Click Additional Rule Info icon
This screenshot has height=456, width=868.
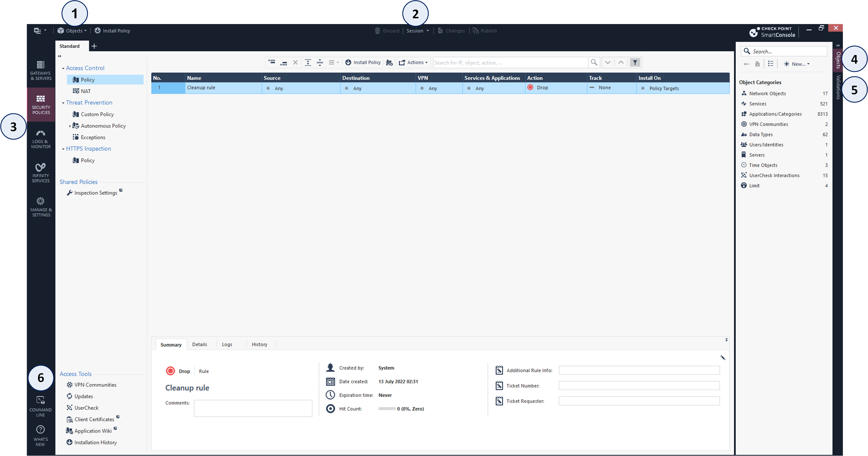point(499,370)
